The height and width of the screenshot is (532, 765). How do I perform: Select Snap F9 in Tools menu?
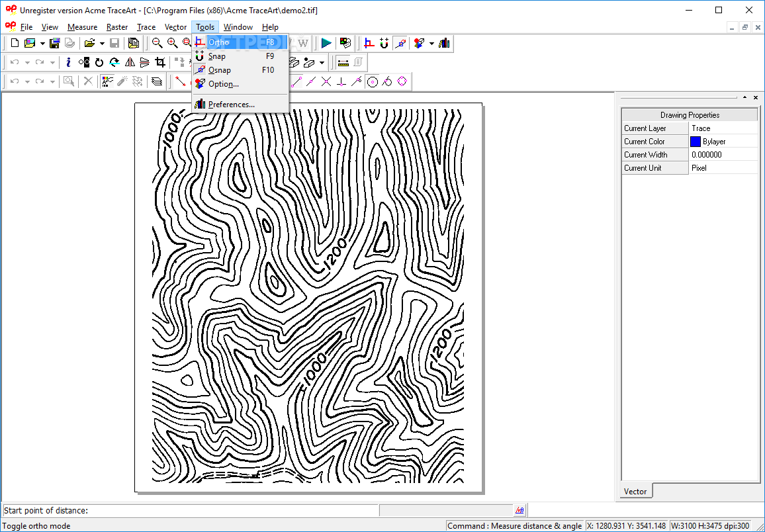[240, 56]
